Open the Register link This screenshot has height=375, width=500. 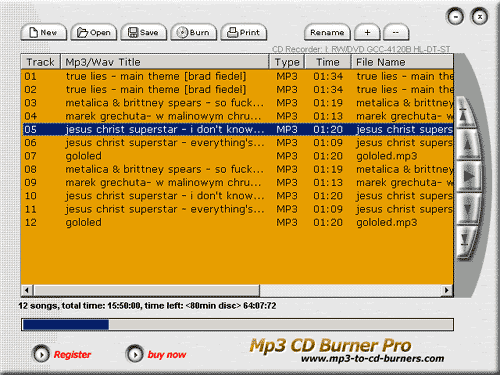coord(72,355)
